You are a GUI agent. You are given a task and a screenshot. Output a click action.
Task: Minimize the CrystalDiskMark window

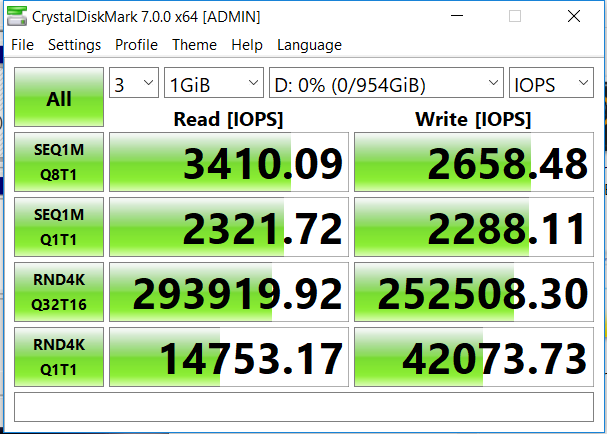[x=457, y=16]
